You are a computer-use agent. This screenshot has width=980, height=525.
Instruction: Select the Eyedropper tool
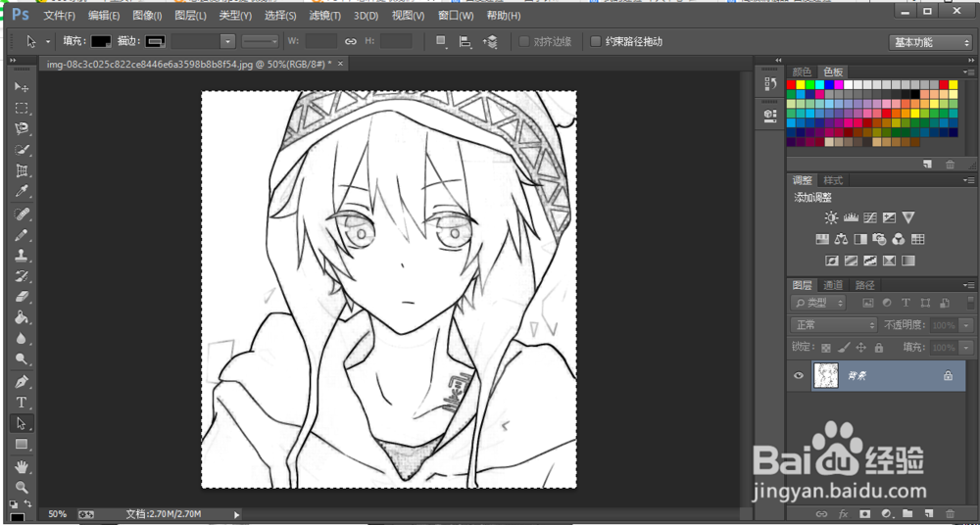click(x=22, y=191)
